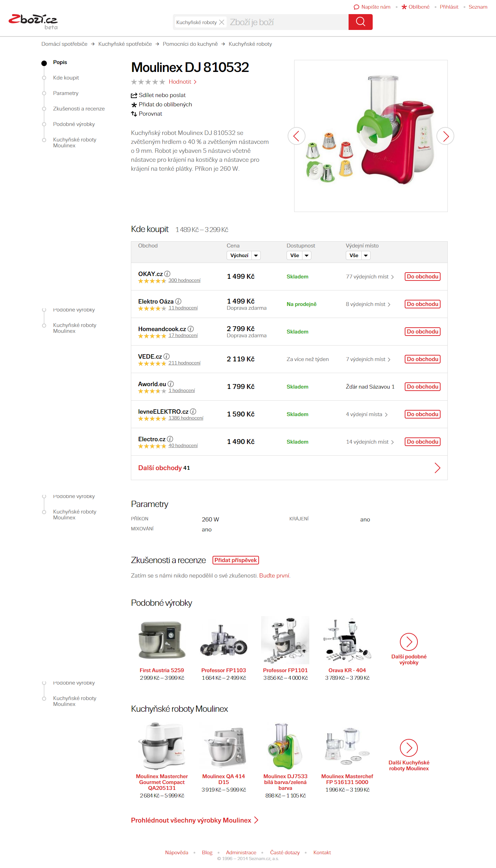
Task: Click the Další Kuchyňské roboty Moulinex circle arrow
Action: tap(409, 748)
